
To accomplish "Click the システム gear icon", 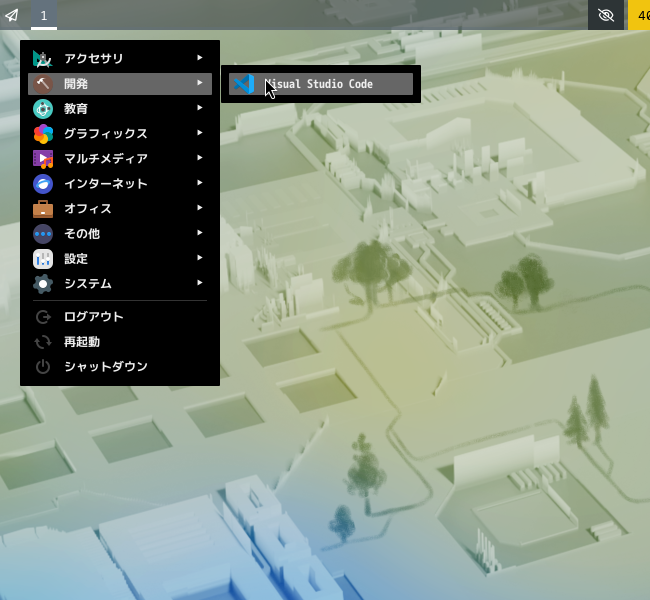I will click(x=43, y=284).
